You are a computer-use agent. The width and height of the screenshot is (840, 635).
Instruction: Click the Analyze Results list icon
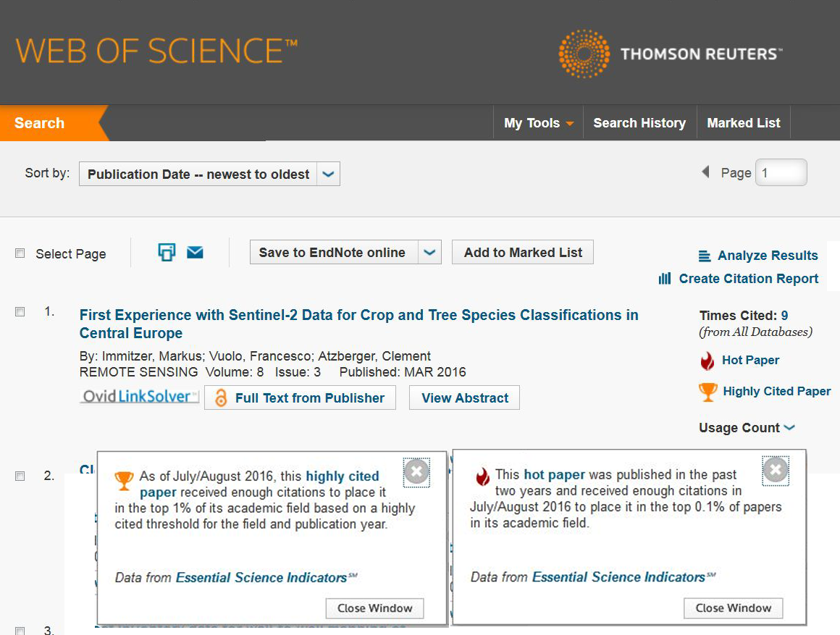(704, 256)
